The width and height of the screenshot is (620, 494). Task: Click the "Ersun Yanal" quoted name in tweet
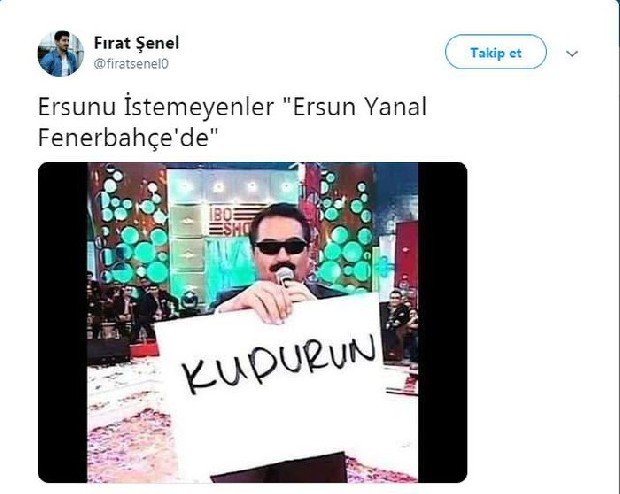359,106
